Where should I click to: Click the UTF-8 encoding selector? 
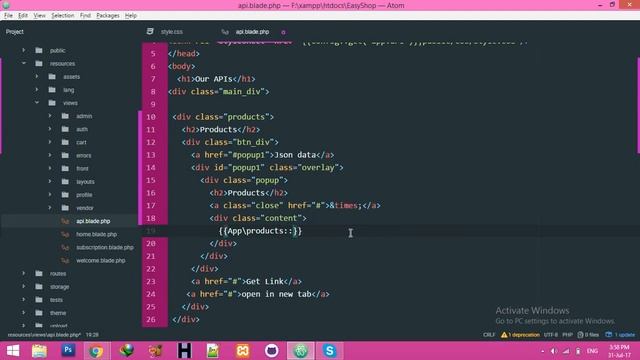pyautogui.click(x=551, y=335)
